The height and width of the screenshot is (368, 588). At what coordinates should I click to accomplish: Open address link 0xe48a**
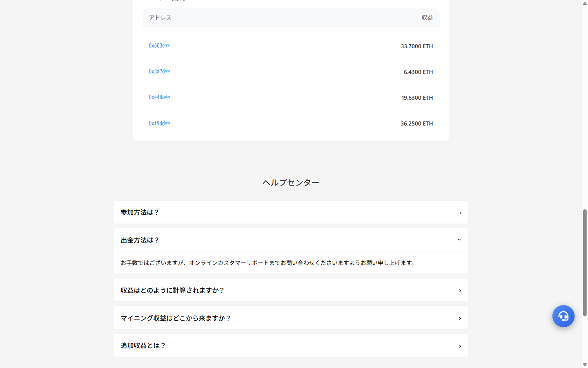[159, 97]
